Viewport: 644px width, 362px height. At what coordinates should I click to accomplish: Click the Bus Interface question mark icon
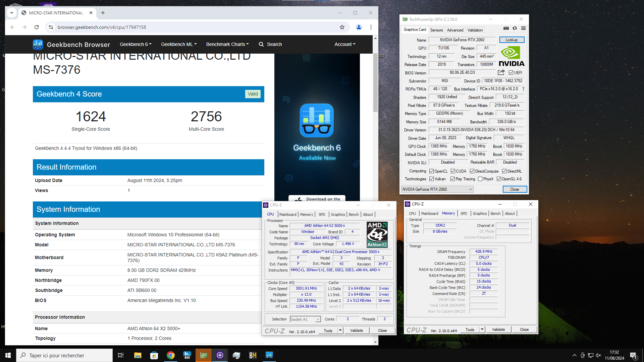pyautogui.click(x=523, y=89)
